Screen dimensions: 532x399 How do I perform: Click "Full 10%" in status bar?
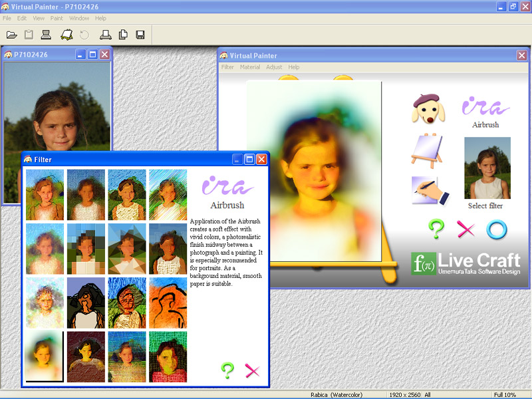[x=505, y=394]
